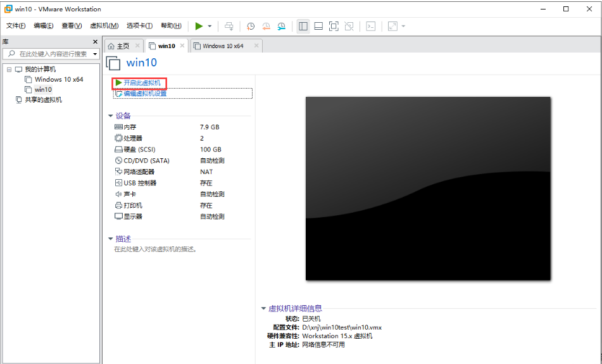Close the 主页 tab
602x364 pixels.
(137, 46)
